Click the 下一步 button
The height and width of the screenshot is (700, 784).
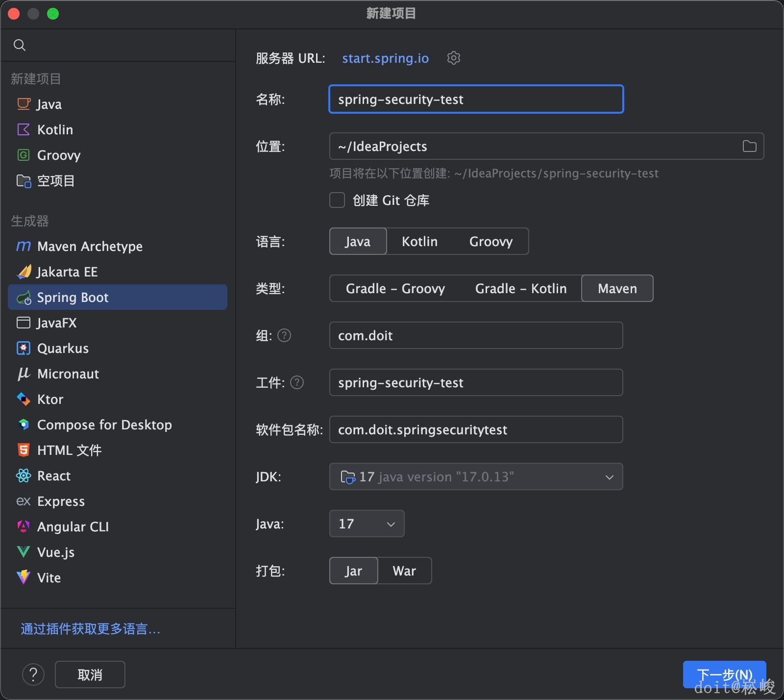click(x=724, y=675)
